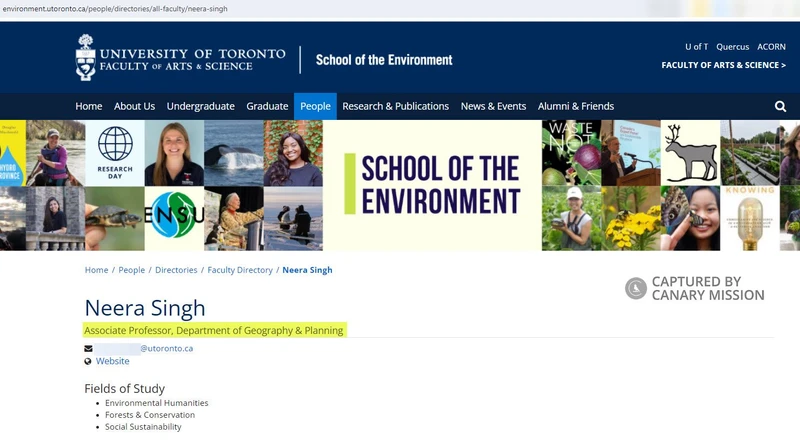Viewport: 800px width, 442px height.
Task: Select the highlighted People tab
Action: tap(315, 106)
